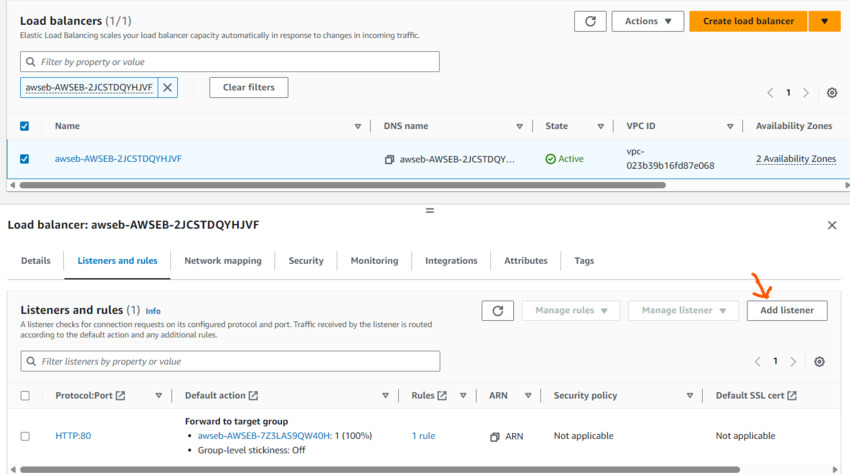Open the Attributes tab
850x474 pixels.
[526, 261]
